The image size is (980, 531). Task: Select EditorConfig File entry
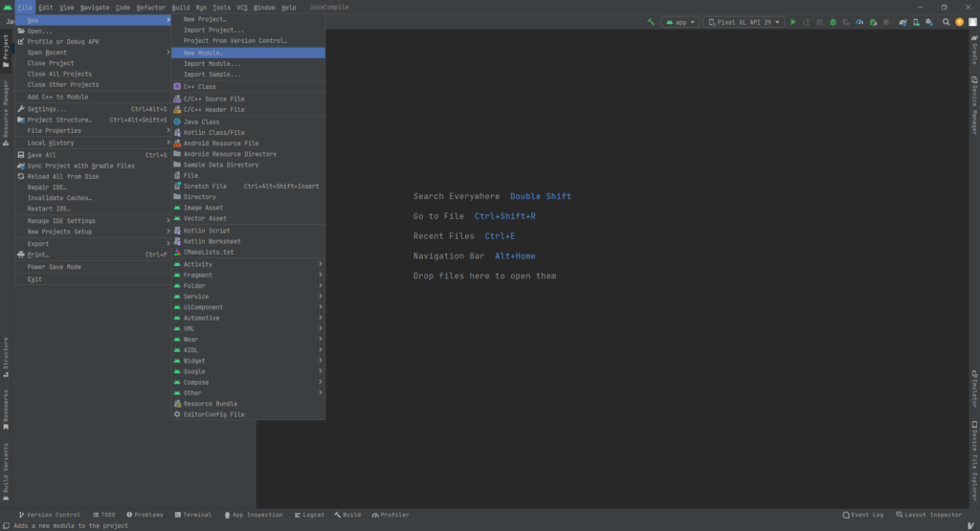pyautogui.click(x=248, y=414)
